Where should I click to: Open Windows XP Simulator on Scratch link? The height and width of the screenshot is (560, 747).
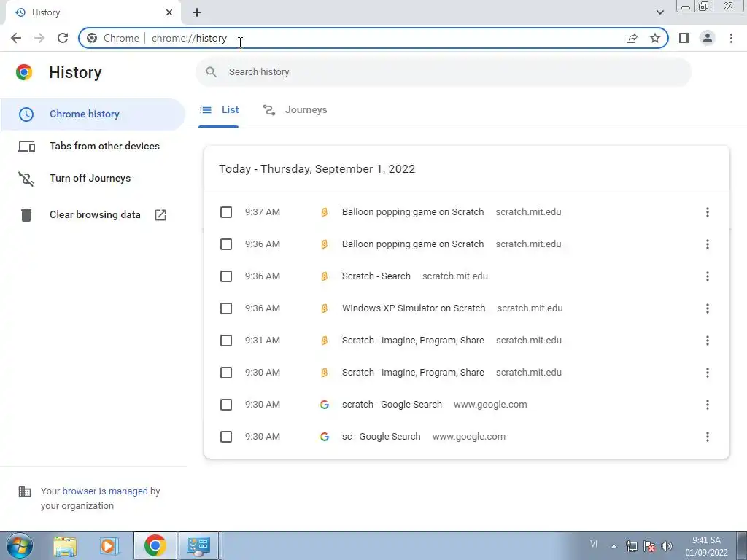tap(414, 308)
